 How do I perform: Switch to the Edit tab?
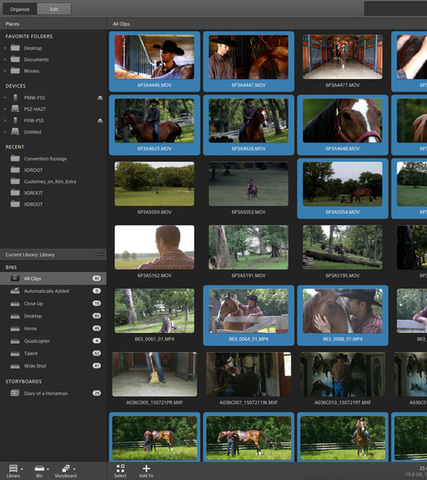54,9
